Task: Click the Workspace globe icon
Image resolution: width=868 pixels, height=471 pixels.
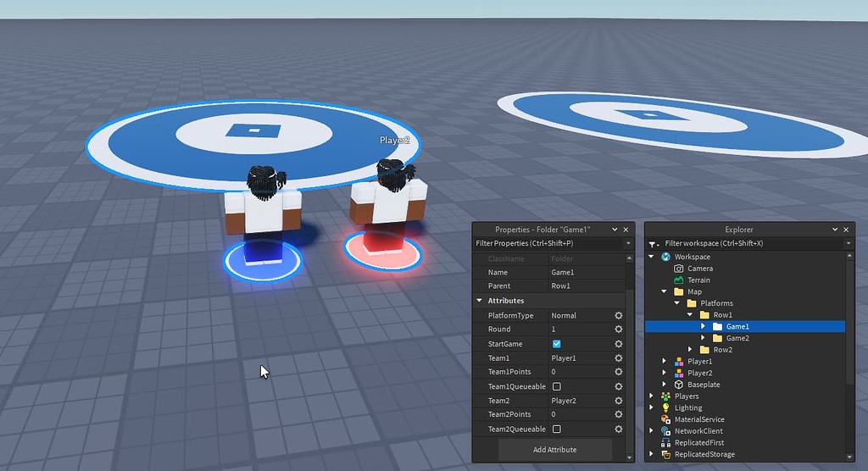Action: click(666, 257)
